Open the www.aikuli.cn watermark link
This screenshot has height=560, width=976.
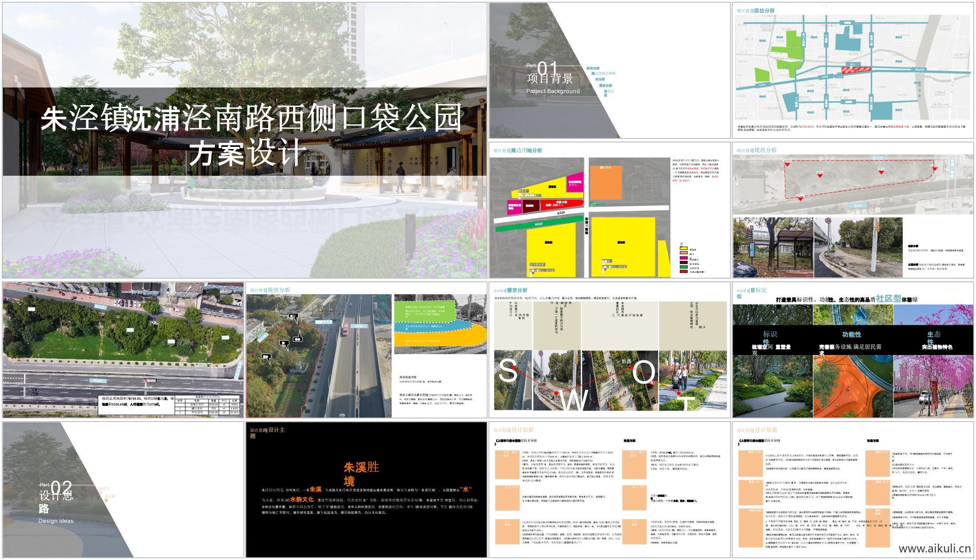(x=936, y=550)
